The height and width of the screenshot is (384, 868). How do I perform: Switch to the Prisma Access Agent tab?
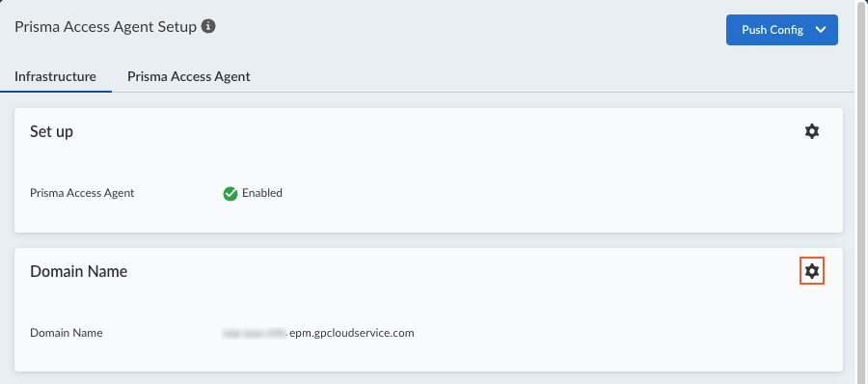pos(189,76)
